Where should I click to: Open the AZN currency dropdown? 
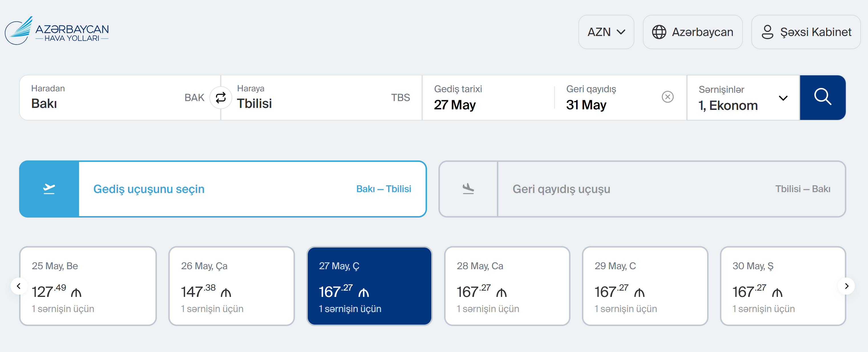[606, 32]
